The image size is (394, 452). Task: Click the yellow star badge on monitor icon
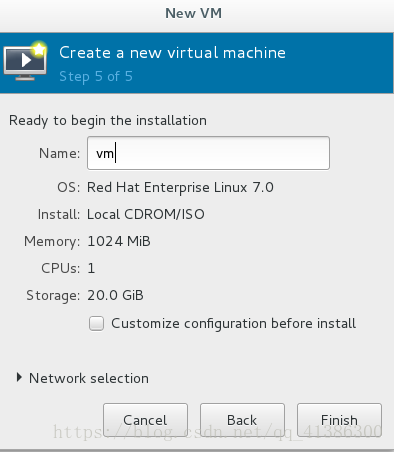[x=39, y=50]
